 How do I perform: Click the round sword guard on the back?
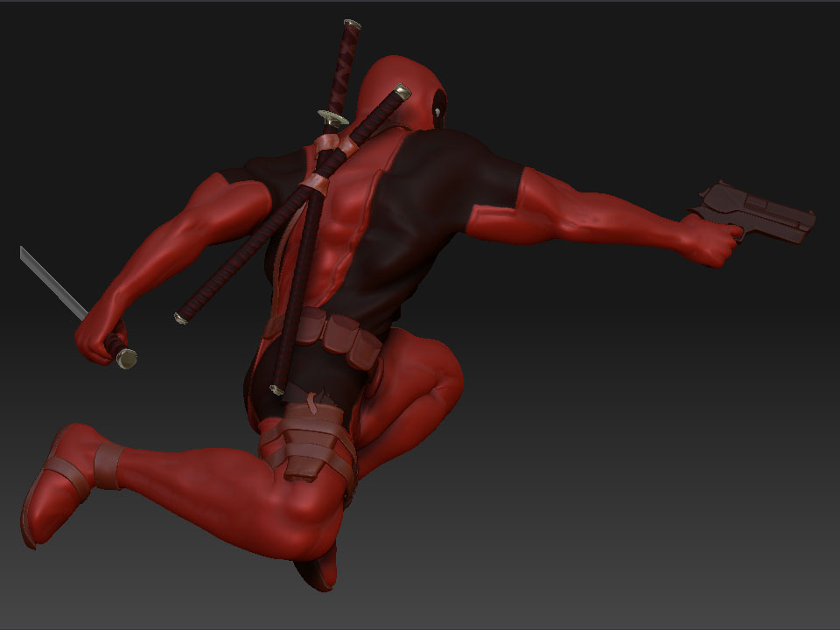coord(333,118)
